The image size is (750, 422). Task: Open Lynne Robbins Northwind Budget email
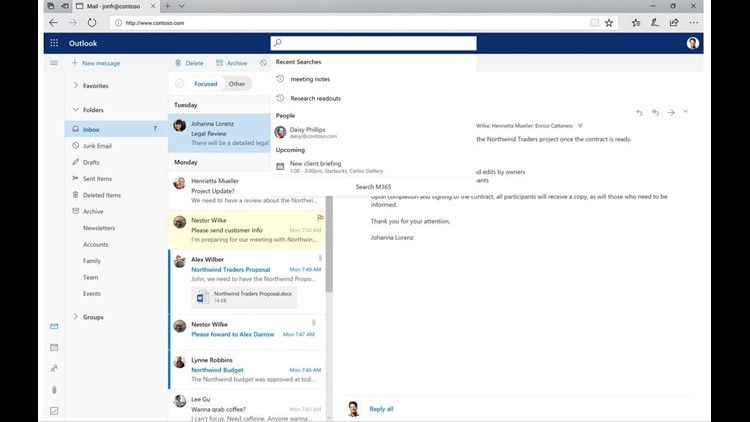[247, 369]
